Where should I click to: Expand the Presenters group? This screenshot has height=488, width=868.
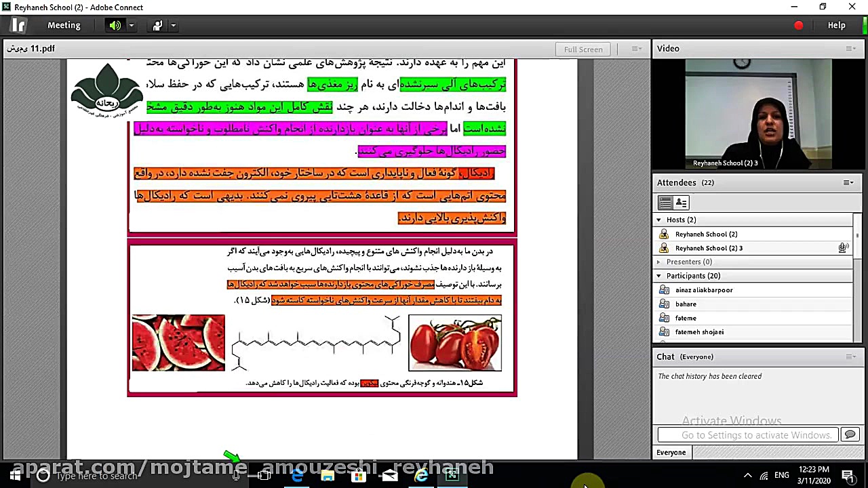(x=658, y=262)
